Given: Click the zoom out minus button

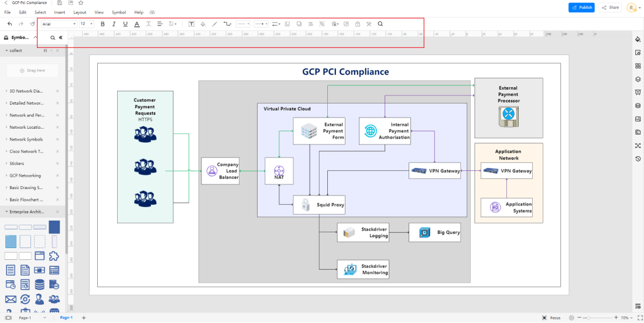Looking at the screenshot, I should pos(580,318).
